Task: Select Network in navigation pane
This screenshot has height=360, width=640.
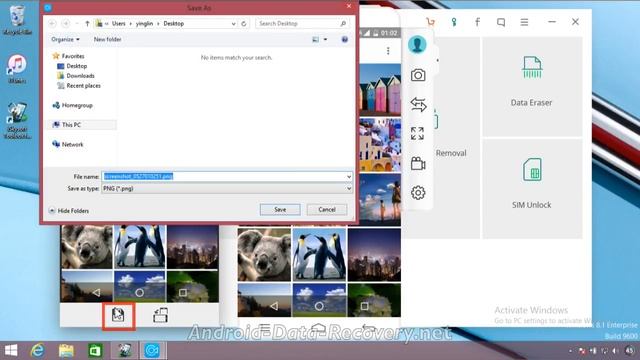Action: (x=68, y=144)
